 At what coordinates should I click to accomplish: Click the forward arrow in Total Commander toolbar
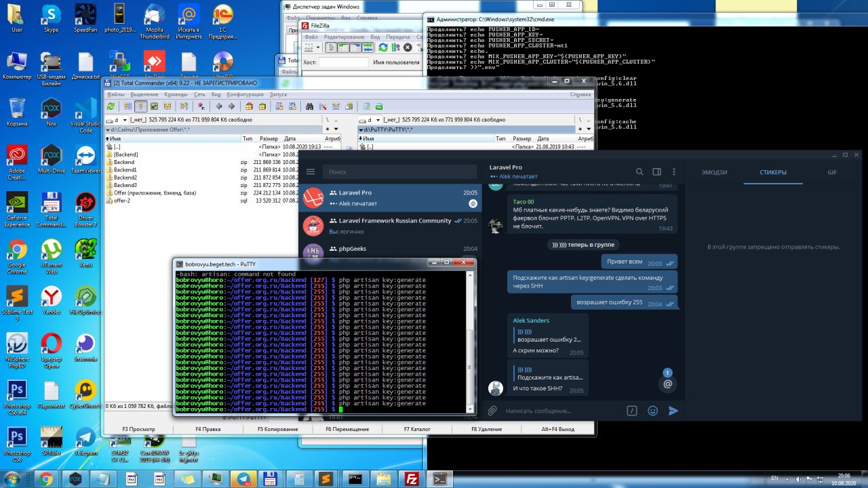point(232,106)
